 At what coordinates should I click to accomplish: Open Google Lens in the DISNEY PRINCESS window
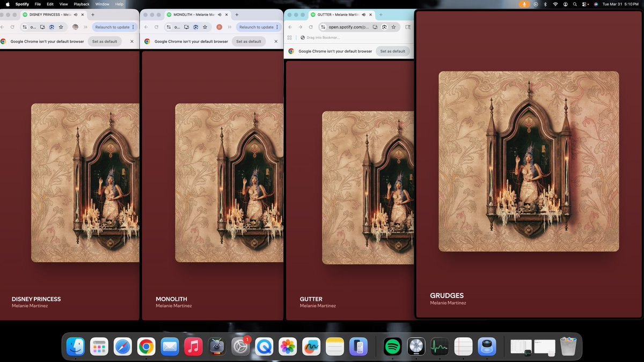(52, 27)
